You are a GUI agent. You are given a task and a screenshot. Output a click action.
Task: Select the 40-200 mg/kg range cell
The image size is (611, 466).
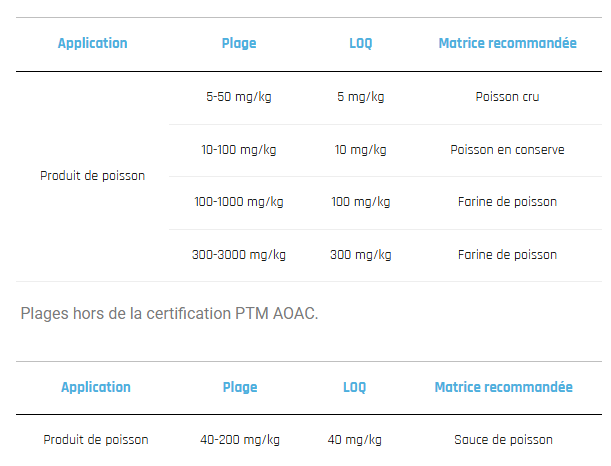tap(240, 440)
